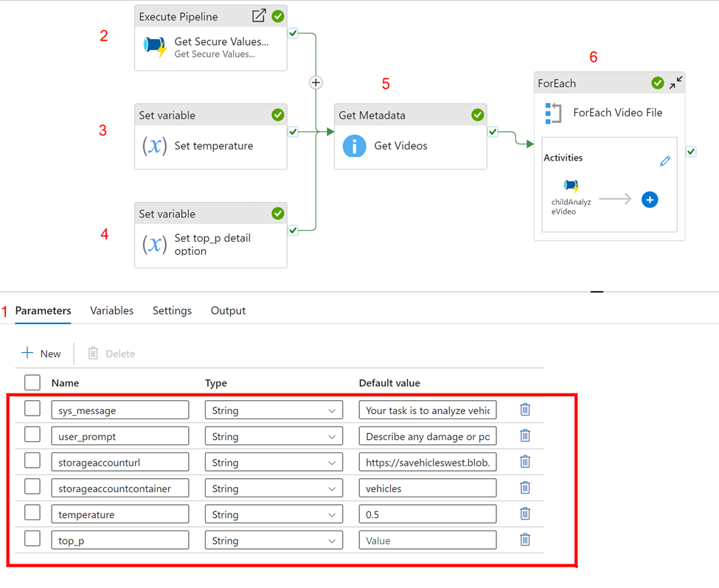Select the Execute Pipeline activity header
Image resolution: width=719 pixels, height=588 pixels.
[211, 16]
